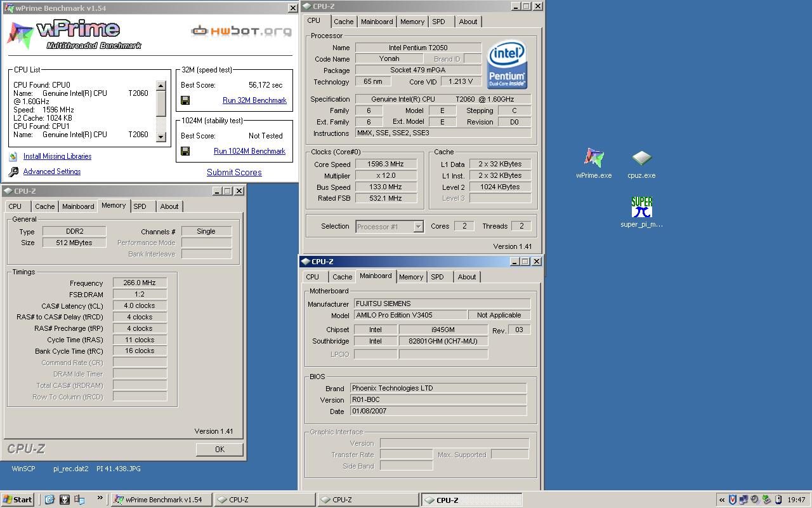Click the Run 1024M Benchmark link
The height and width of the screenshot is (508, 812).
[249, 151]
